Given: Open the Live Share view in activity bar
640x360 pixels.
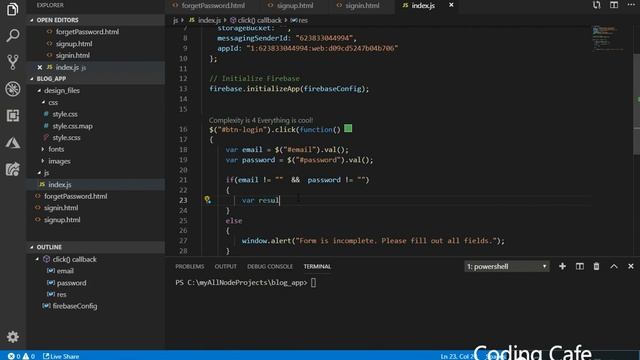Looking at the screenshot, I should tap(13, 169).
